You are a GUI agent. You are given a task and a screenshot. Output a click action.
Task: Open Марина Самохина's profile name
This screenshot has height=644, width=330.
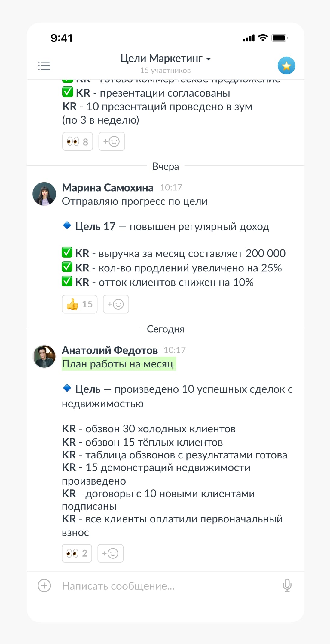(x=108, y=188)
